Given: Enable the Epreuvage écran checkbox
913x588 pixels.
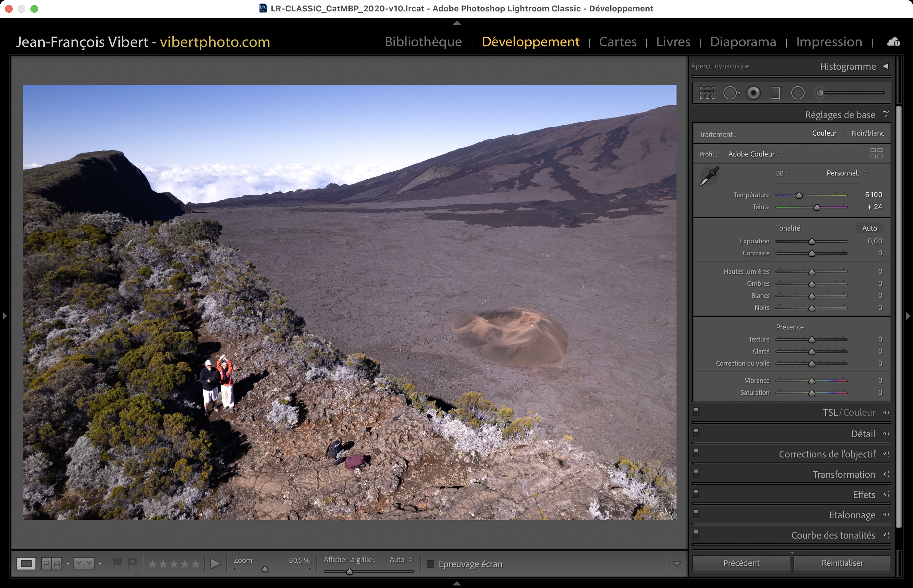Looking at the screenshot, I should [431, 564].
